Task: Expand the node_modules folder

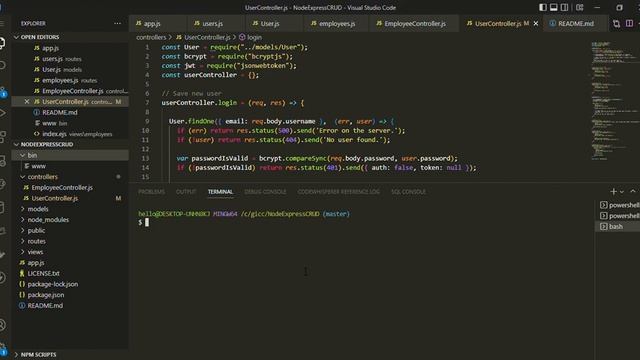Action: click(70, 220)
